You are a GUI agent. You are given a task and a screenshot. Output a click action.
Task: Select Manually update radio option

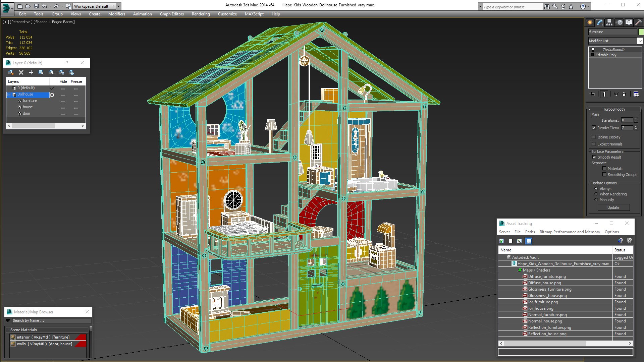596,200
